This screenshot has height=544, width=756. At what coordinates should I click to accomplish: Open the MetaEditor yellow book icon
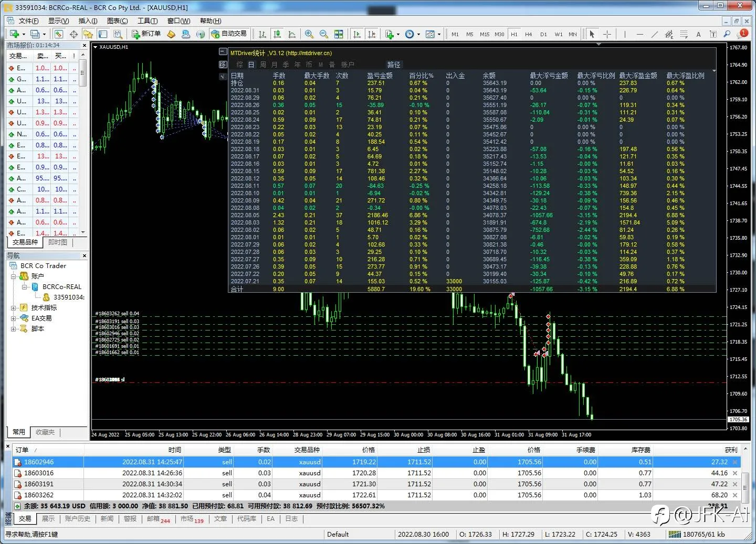click(x=171, y=34)
